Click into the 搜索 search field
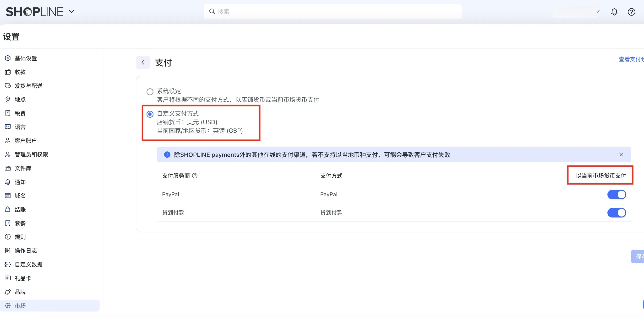Image resolution: width=644 pixels, height=318 pixels. point(333,11)
